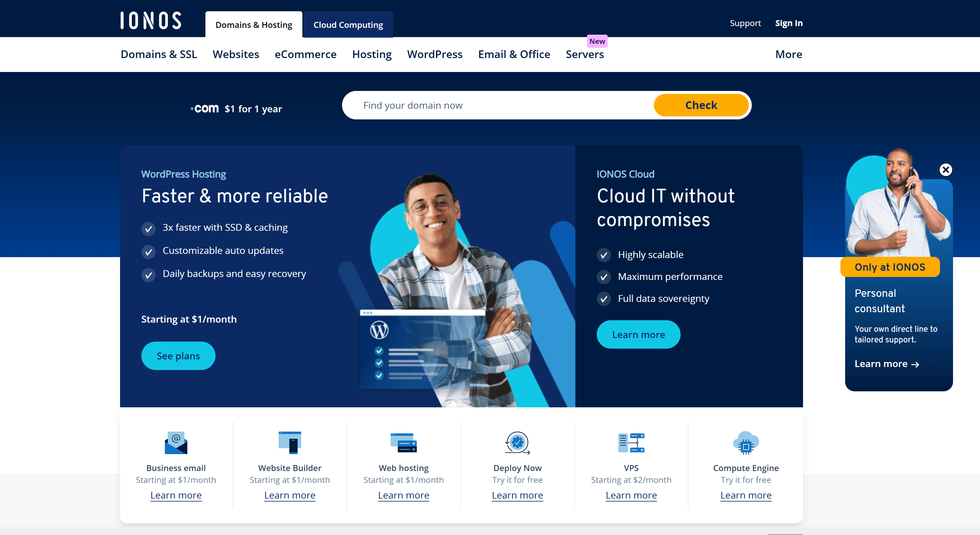Screen dimensions: 980x535
Task: Click the Check domain button
Action: click(x=701, y=105)
